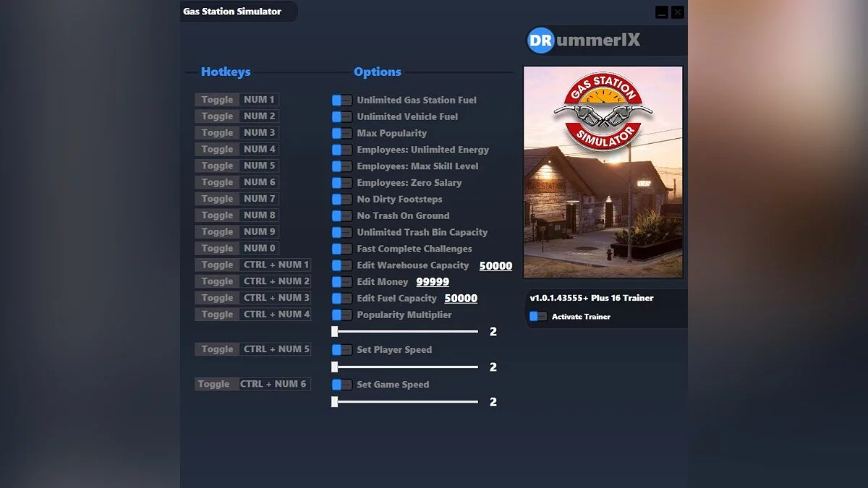Toggle Unlimited Vehicle Fuel on

[341, 116]
